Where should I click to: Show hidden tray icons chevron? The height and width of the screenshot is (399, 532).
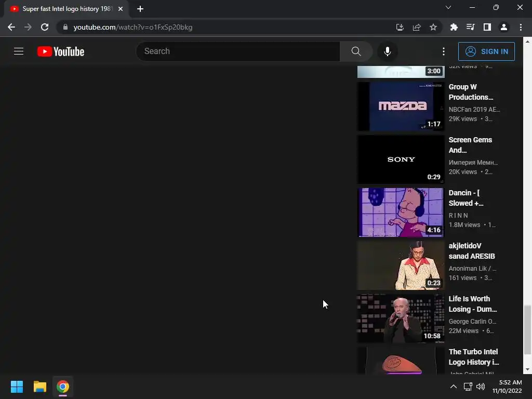tap(453, 387)
